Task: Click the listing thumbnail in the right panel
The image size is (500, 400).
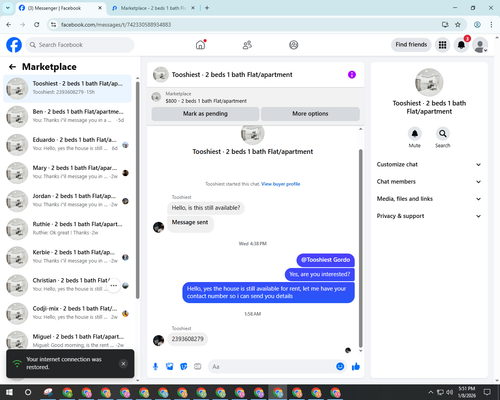Action: click(429, 82)
